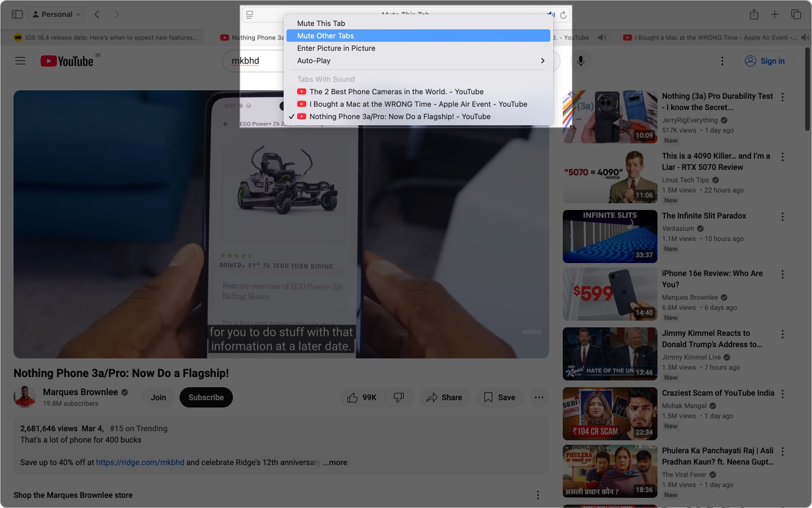Open options for Nothing (3a) Pro Durability video
Screen dimensions: 812x508
click(x=783, y=97)
